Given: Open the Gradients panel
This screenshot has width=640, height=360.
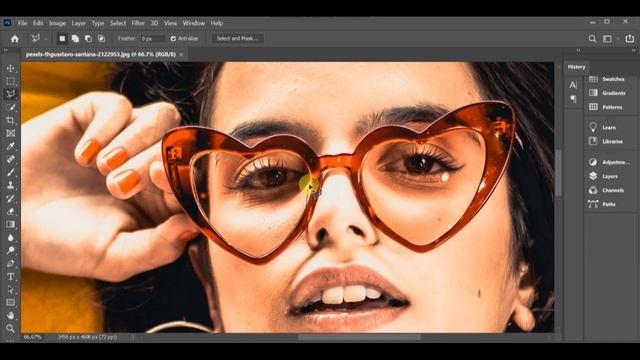Looking at the screenshot, I should pyautogui.click(x=607, y=93).
